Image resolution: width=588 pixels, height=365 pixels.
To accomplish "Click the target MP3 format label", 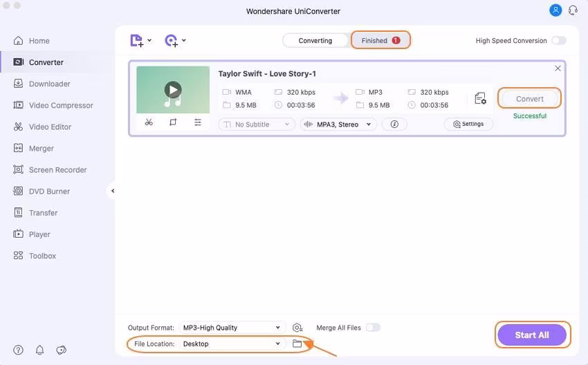I will coord(376,92).
